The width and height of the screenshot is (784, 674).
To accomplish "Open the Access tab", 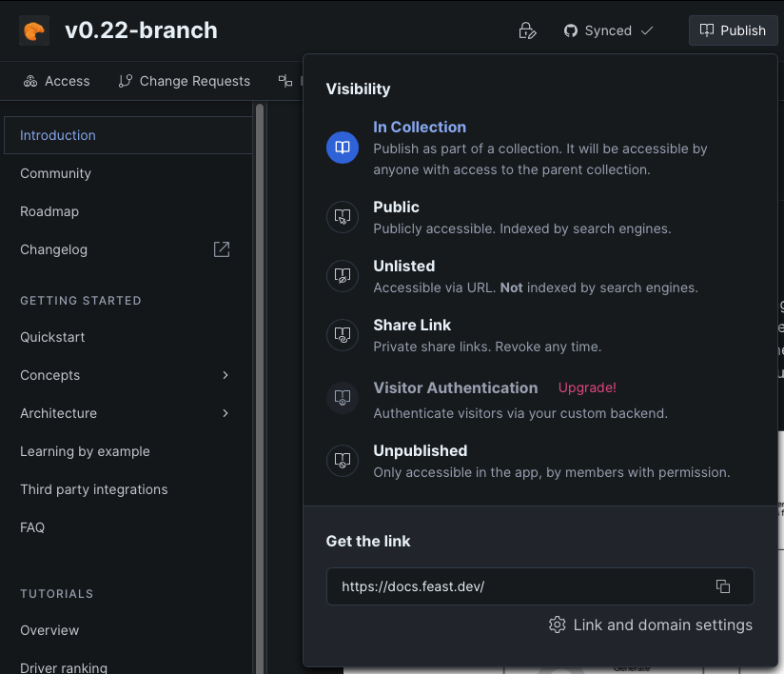I will 57,81.
